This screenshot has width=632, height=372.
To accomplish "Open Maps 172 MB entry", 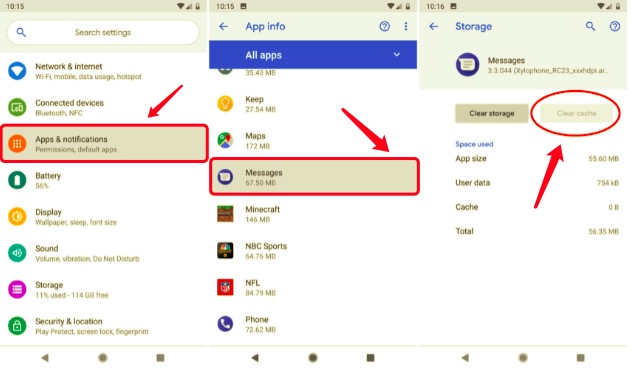I will tap(313, 140).
